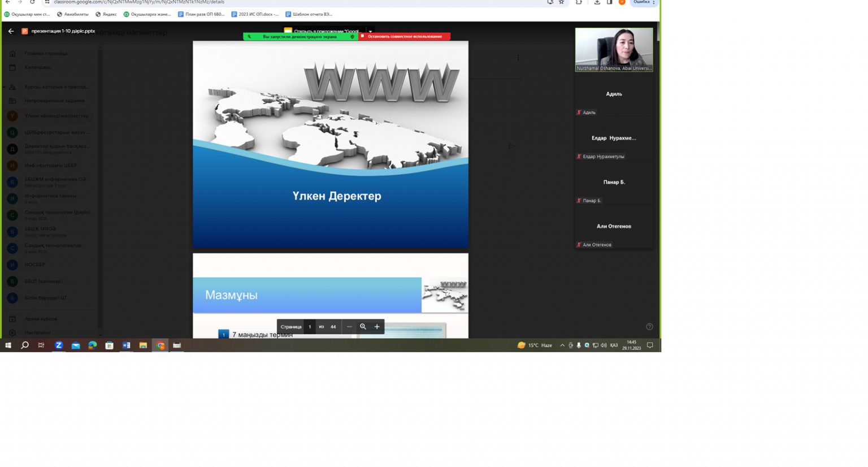
Task: Open Word from the taskbar
Action: [x=126, y=345]
